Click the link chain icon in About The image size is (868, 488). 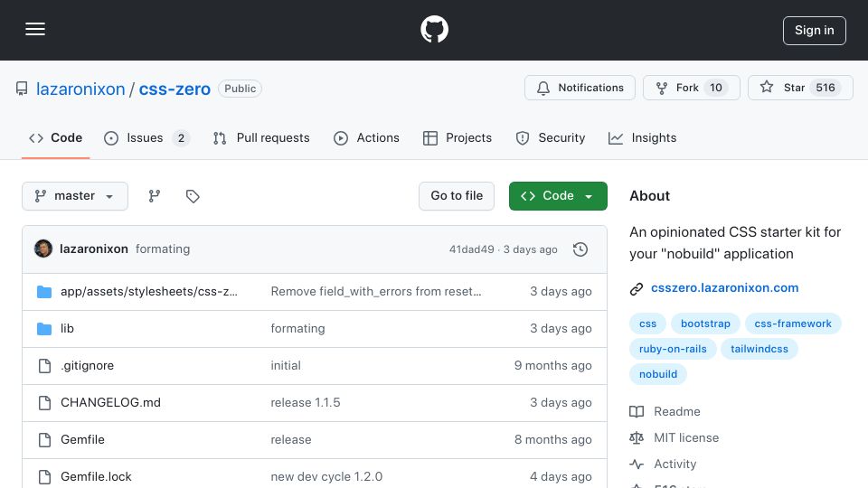point(637,288)
